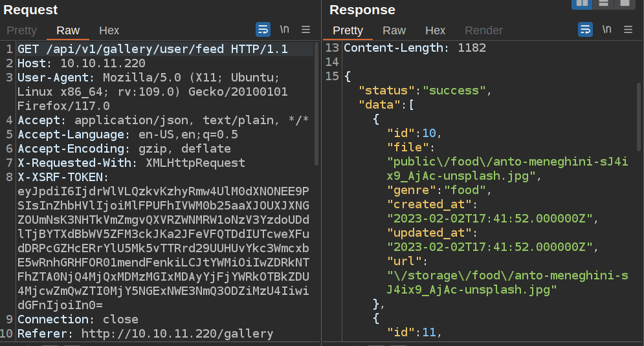The width and height of the screenshot is (644, 346).
Task: Toggle non-printable characters display in Request panel
Action: pyautogui.click(x=285, y=30)
